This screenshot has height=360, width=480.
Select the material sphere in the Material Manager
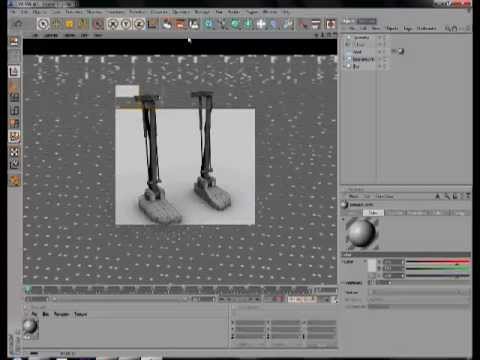30,327
